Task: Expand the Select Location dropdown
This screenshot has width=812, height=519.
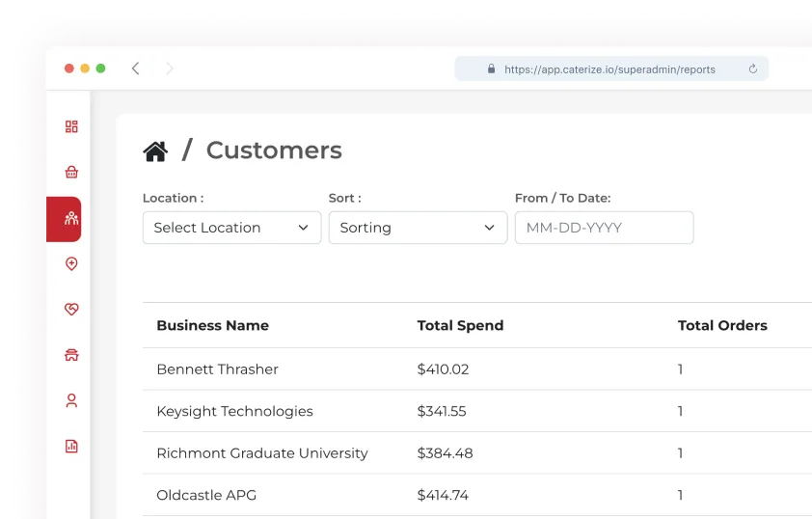Action: click(231, 228)
